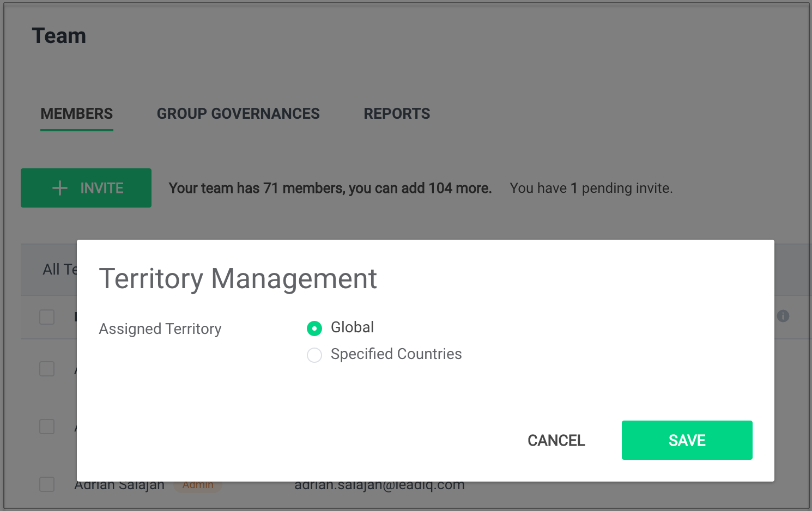Image resolution: width=812 pixels, height=511 pixels.
Task: Cancel the Territory Management dialog
Action: (x=556, y=440)
